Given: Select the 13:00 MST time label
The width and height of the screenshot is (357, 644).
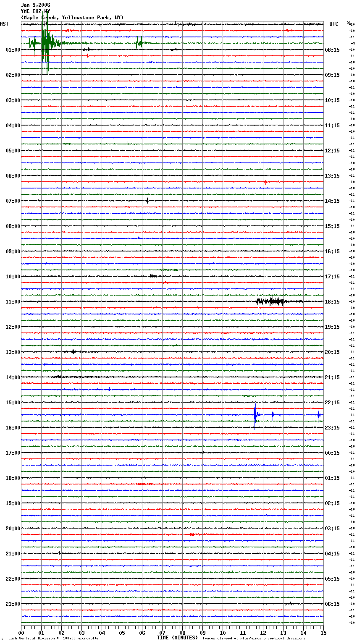Looking at the screenshot, I should click(13, 352).
